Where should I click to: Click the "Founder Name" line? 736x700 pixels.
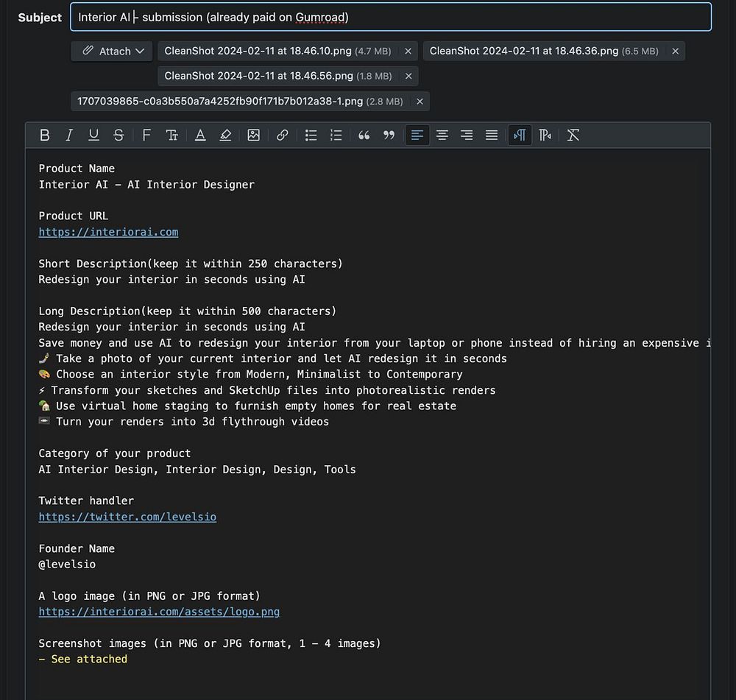click(77, 549)
